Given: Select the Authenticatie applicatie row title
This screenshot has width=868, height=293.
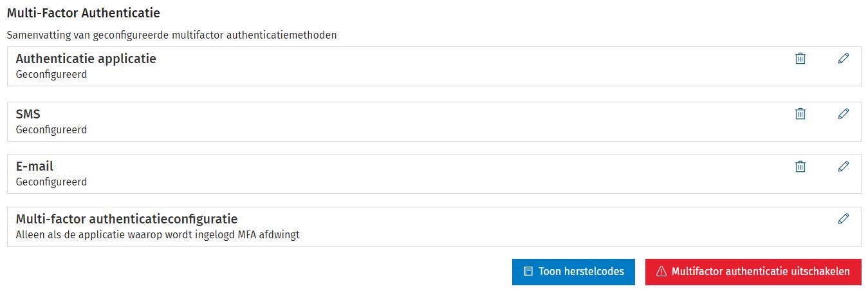Looking at the screenshot, I should coord(86,59).
